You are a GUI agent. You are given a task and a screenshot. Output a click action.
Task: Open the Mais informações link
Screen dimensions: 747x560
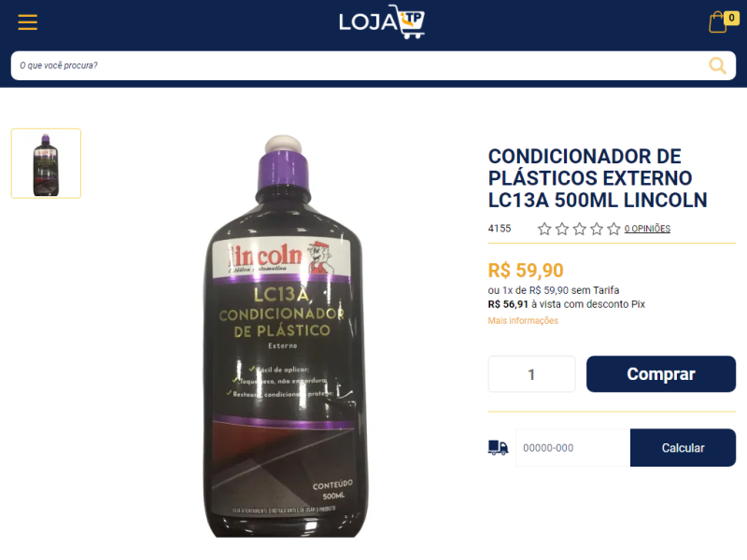523,320
